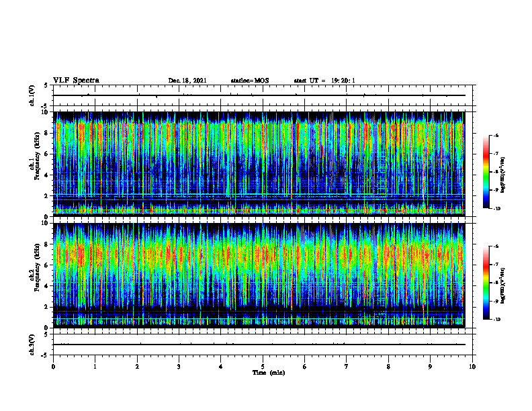
Task: Click time axis tick label "9"
Action: [x=430, y=367]
